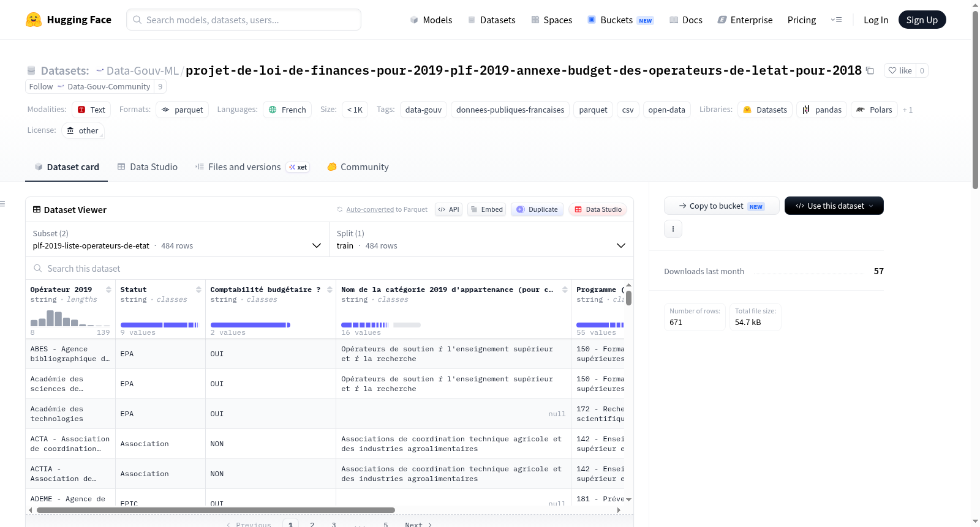The image size is (980, 527).
Task: Select the csv tag
Action: point(628,110)
